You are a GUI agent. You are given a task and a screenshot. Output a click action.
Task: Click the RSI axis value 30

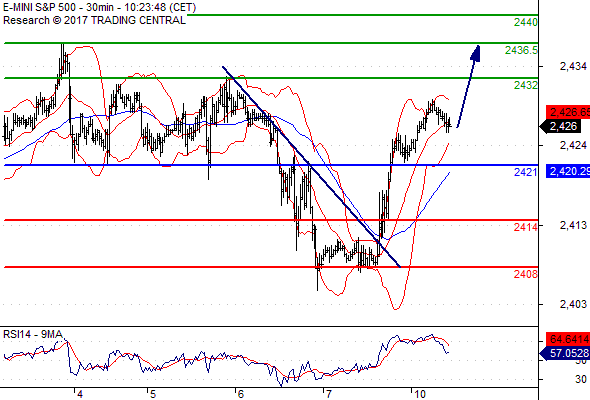581,379
